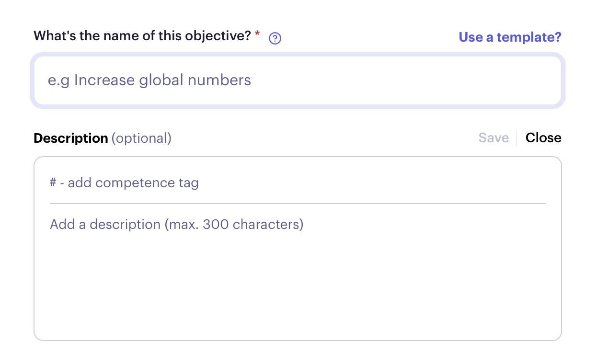Click the bold Description label
This screenshot has width=597, height=364.
pyautogui.click(x=71, y=138)
